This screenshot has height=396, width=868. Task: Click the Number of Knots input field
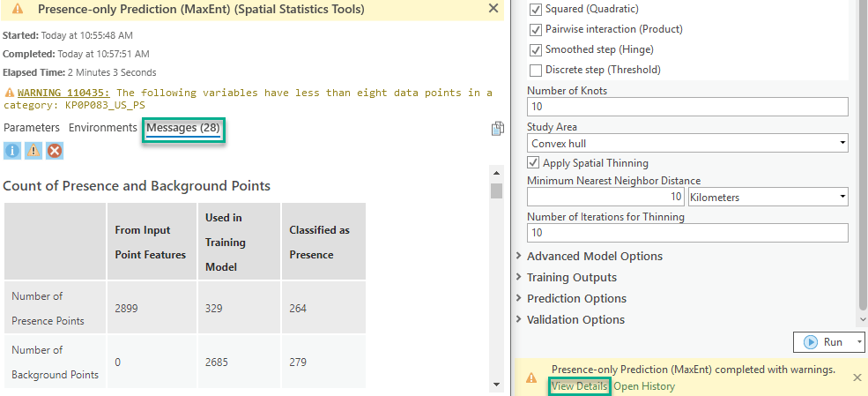coord(687,107)
